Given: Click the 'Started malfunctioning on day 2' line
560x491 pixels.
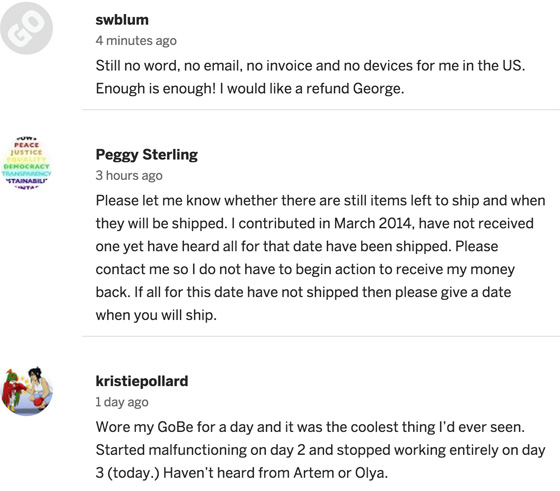Looking at the screenshot, I should pos(320,450).
